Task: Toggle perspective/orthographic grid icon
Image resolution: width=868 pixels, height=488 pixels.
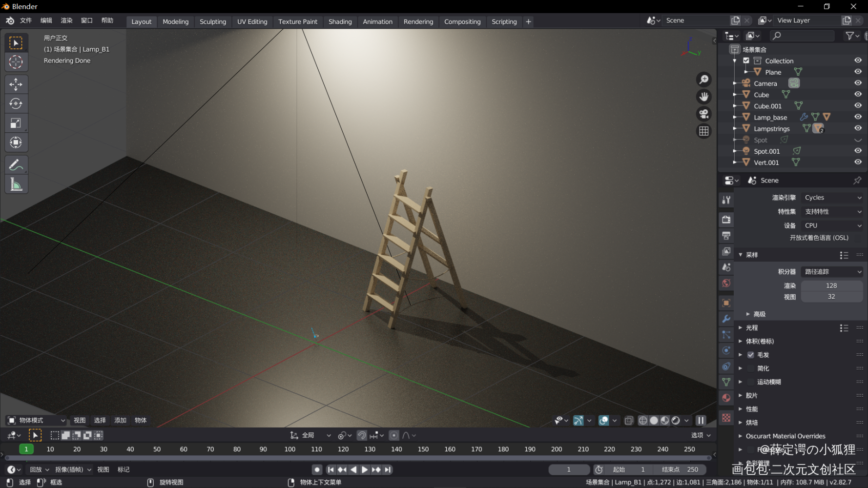Action: (703, 131)
